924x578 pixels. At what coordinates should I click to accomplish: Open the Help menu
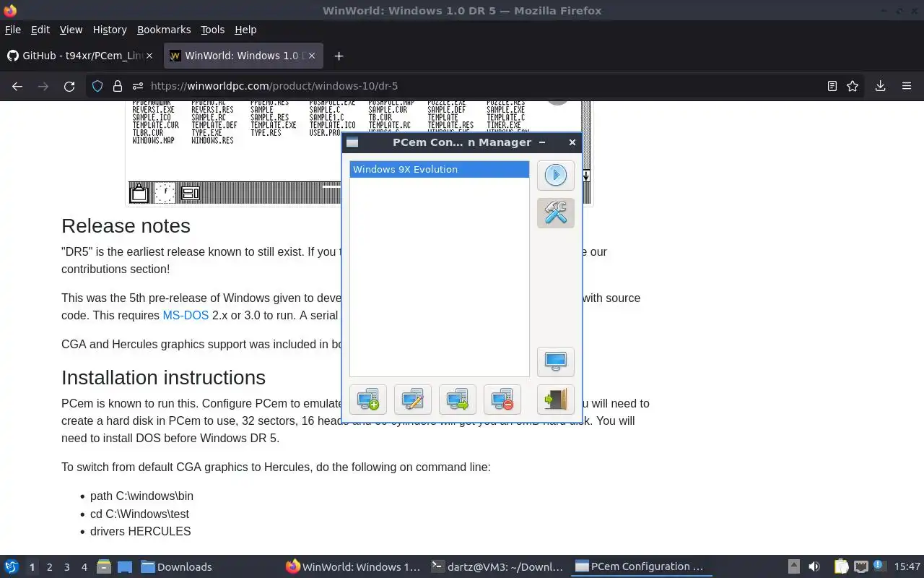[x=245, y=30]
